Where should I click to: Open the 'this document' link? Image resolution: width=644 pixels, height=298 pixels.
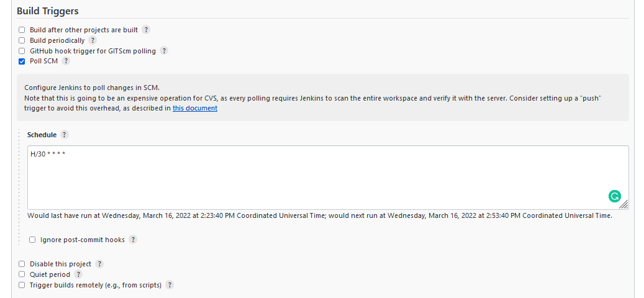[195, 108]
